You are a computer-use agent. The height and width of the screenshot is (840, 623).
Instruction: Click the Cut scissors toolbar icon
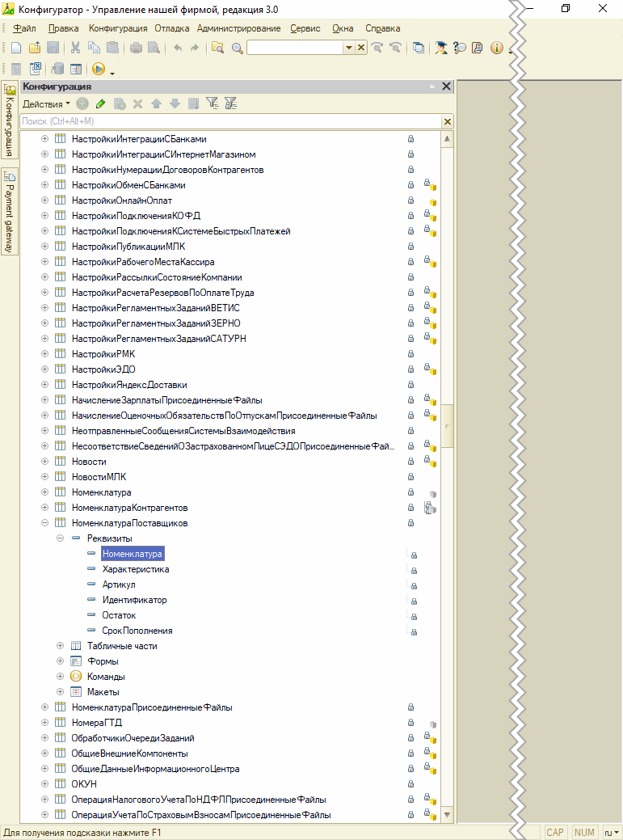click(75, 48)
